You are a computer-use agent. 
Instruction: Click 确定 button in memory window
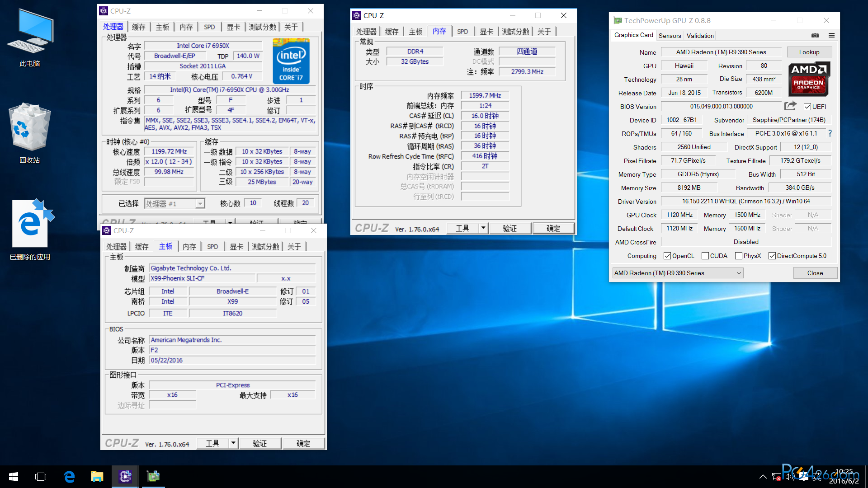553,228
